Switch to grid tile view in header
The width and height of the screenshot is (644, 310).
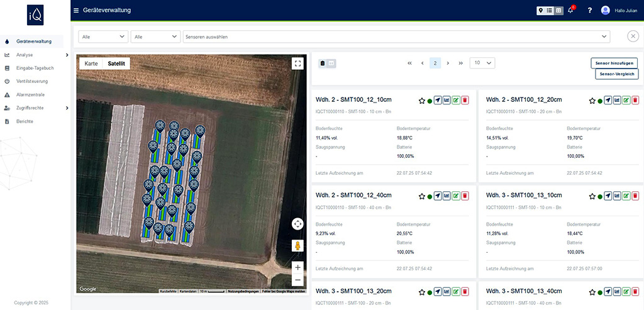click(x=558, y=11)
